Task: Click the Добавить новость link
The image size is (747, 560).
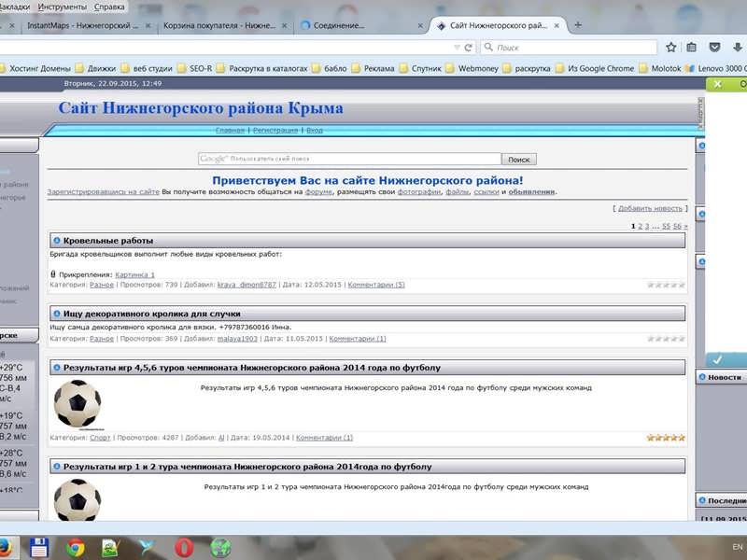Action: 650,208
